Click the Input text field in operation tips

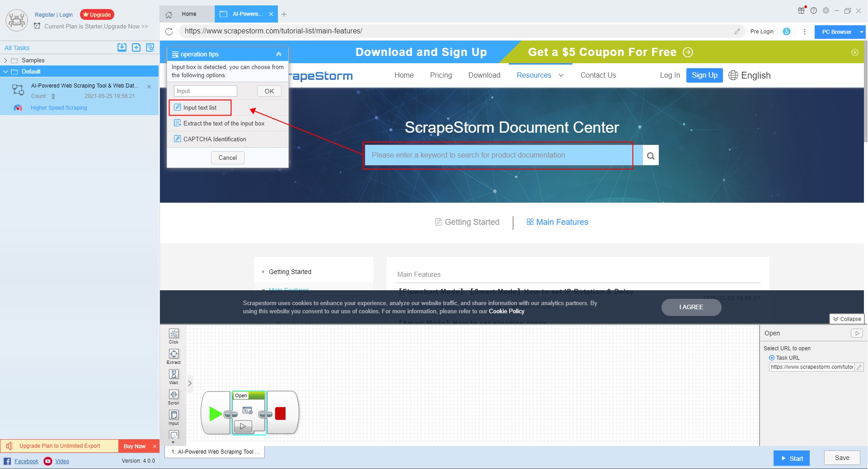coord(206,91)
